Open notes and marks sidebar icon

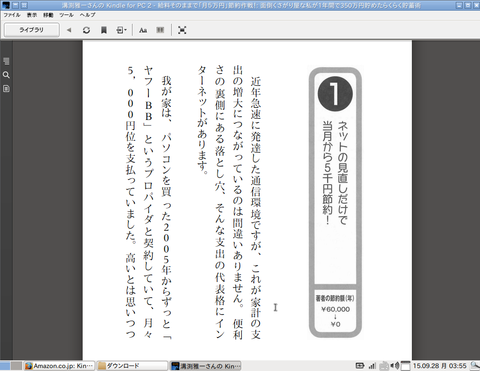pos(6,89)
